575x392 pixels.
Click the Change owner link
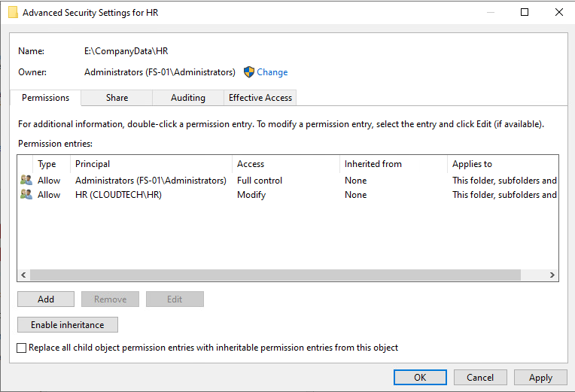click(x=272, y=72)
